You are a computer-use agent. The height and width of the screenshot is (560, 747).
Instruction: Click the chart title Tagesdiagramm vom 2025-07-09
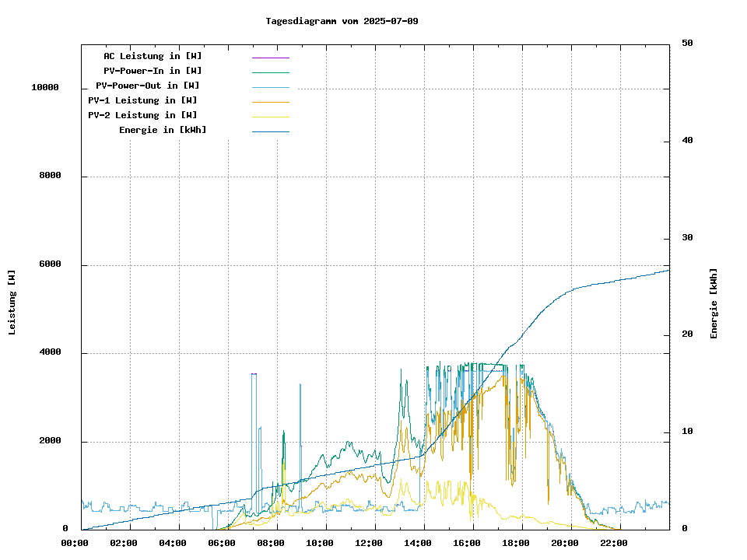(x=342, y=21)
